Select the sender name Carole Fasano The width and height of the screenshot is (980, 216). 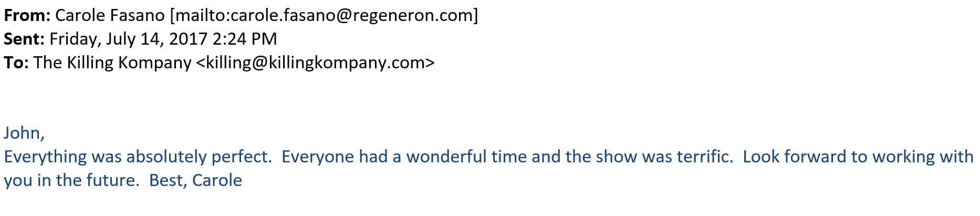(x=110, y=16)
